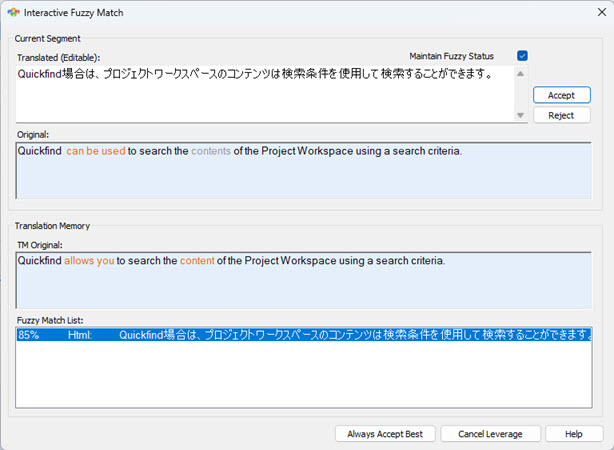
Task: Click the Html: type in the match row
Action: click(80, 335)
